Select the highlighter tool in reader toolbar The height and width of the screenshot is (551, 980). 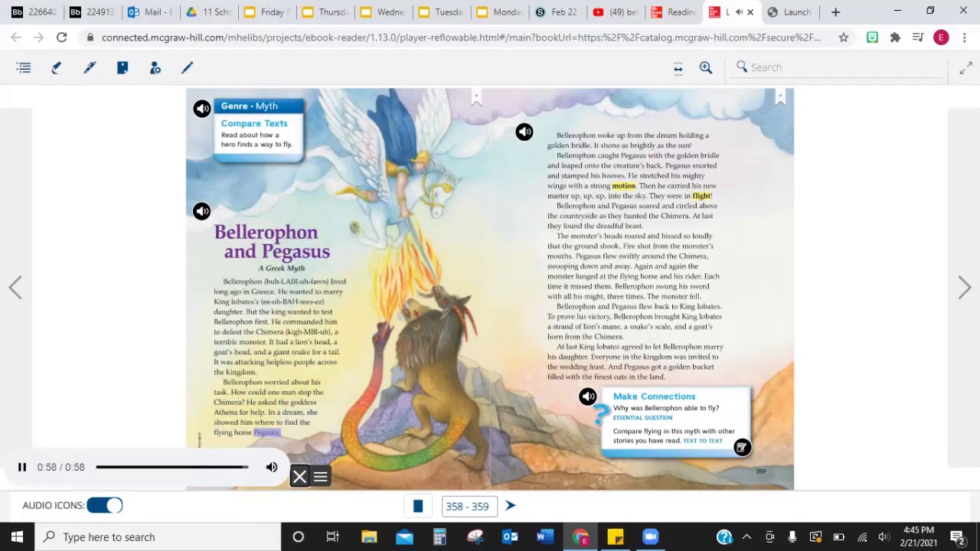[56, 68]
